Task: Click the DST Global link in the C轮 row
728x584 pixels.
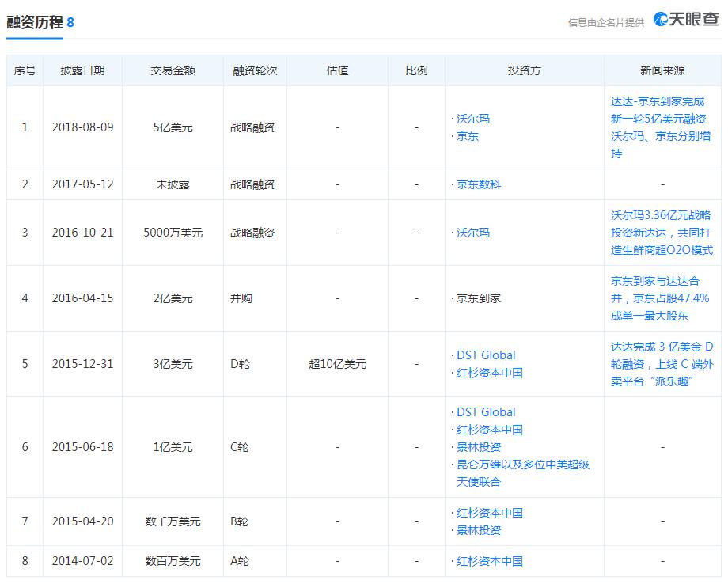Action: pyautogui.click(x=485, y=412)
